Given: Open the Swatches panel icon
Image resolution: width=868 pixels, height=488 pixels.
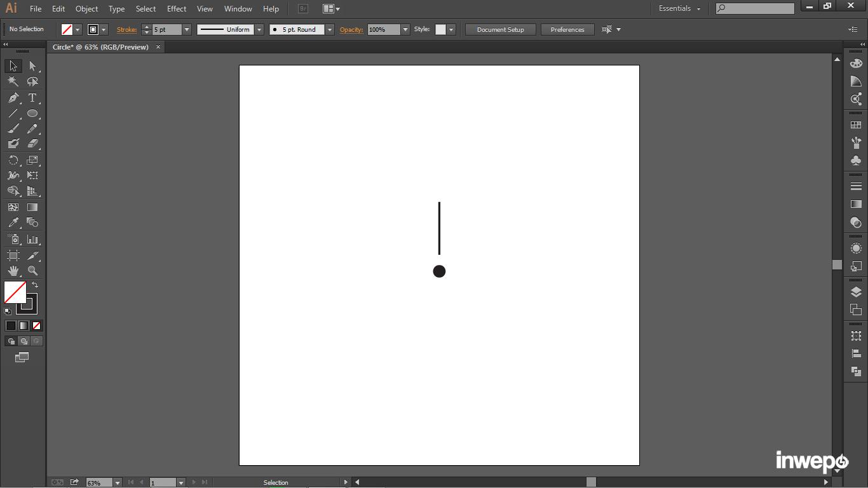Looking at the screenshot, I should pyautogui.click(x=856, y=125).
